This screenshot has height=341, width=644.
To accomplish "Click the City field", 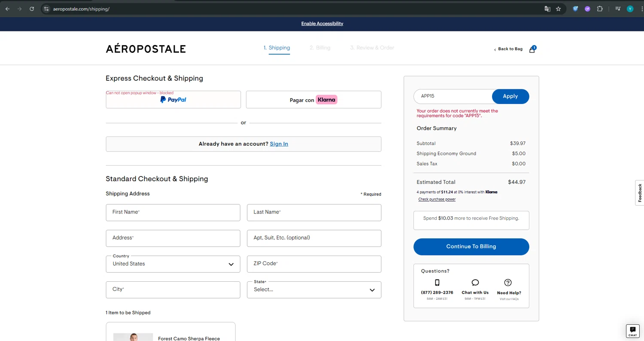I will (x=173, y=290).
